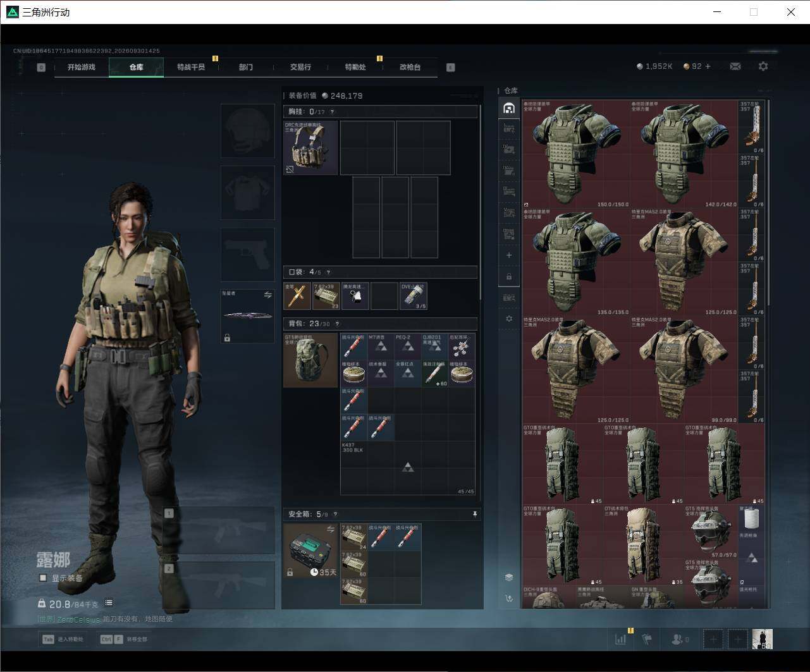810x672 pixels.
Task: Click the flag icon in bottom bar
Action: 646,639
